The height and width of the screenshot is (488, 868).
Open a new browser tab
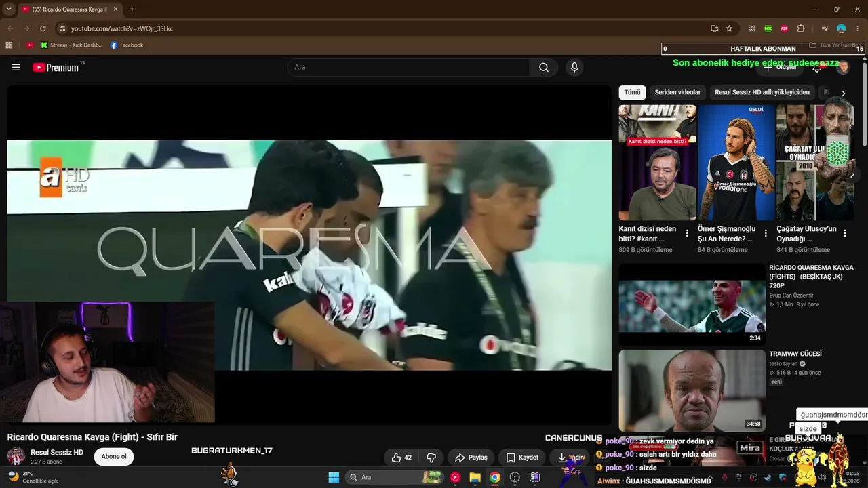point(132,9)
